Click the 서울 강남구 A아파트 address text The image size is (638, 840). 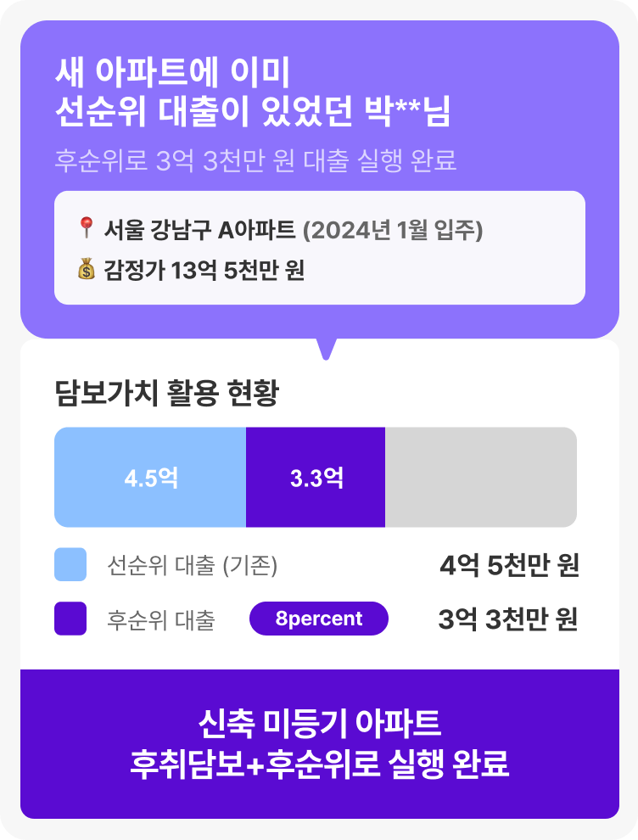pyautogui.click(x=199, y=230)
